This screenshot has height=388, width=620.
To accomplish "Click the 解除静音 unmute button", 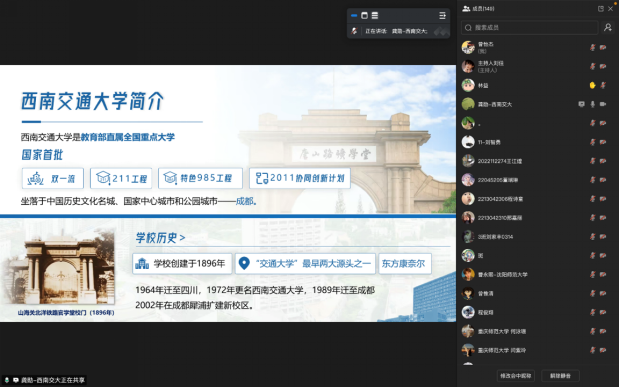I will tap(560, 376).
